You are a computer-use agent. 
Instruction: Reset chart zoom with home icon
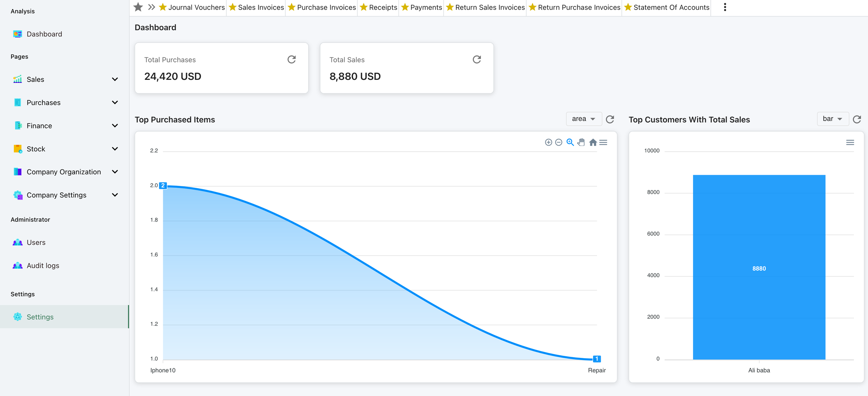tap(593, 142)
